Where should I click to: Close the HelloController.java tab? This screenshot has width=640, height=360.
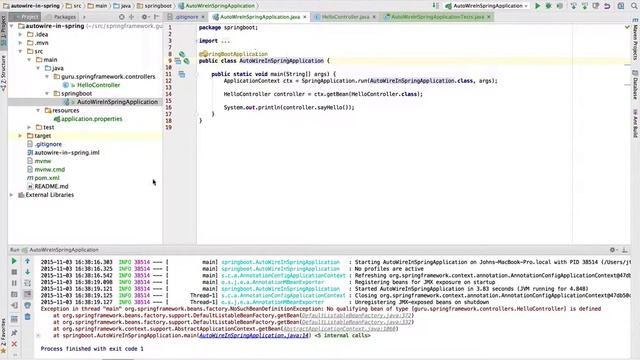(x=374, y=17)
